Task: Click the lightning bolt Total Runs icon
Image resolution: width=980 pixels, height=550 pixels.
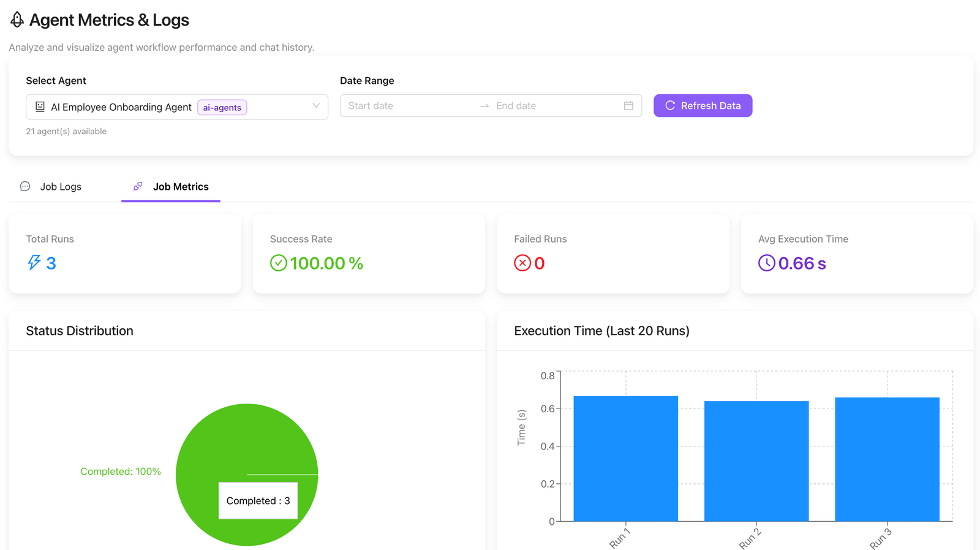Action: [34, 263]
